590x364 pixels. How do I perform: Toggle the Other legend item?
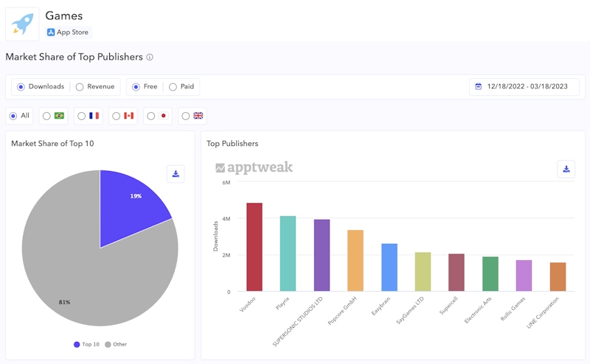(x=117, y=344)
